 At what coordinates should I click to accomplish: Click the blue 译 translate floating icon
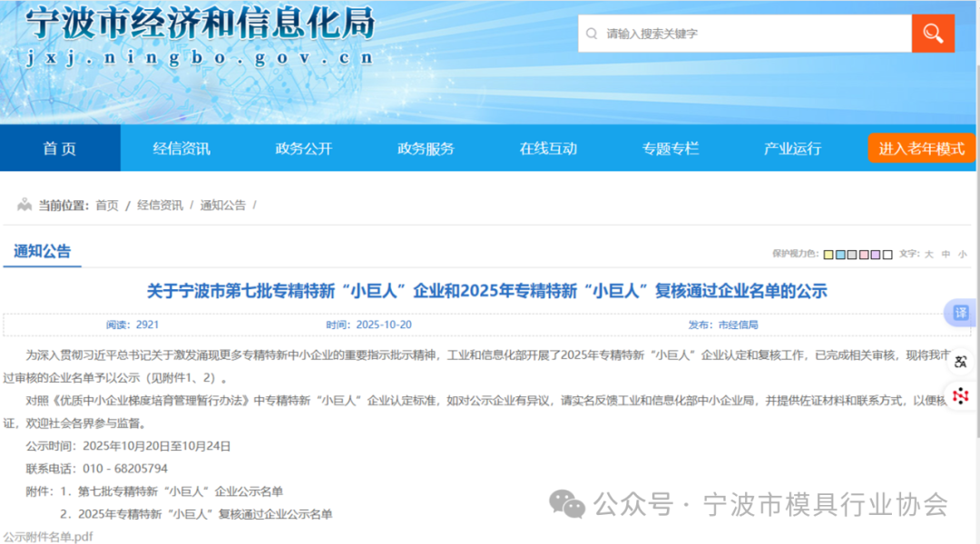click(x=960, y=313)
